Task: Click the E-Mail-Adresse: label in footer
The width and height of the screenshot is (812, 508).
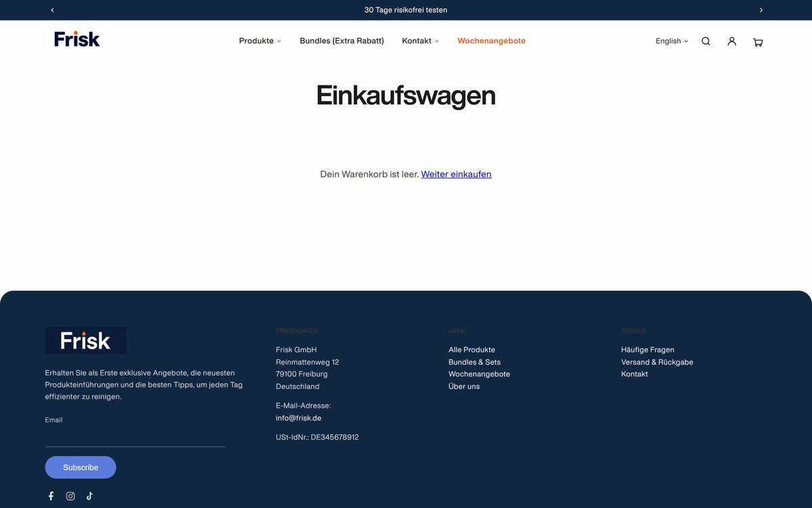Action: [x=303, y=406]
